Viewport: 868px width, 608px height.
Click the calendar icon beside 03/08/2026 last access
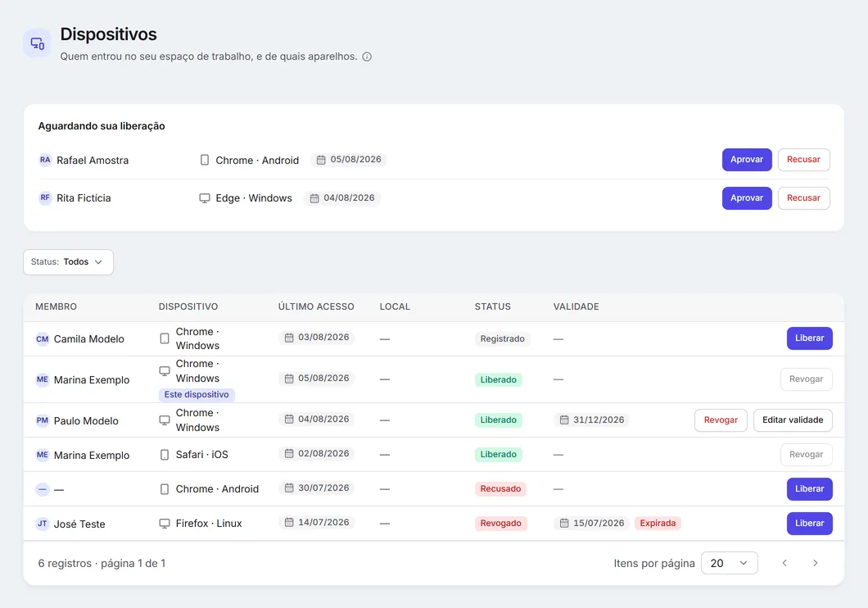[x=288, y=338]
